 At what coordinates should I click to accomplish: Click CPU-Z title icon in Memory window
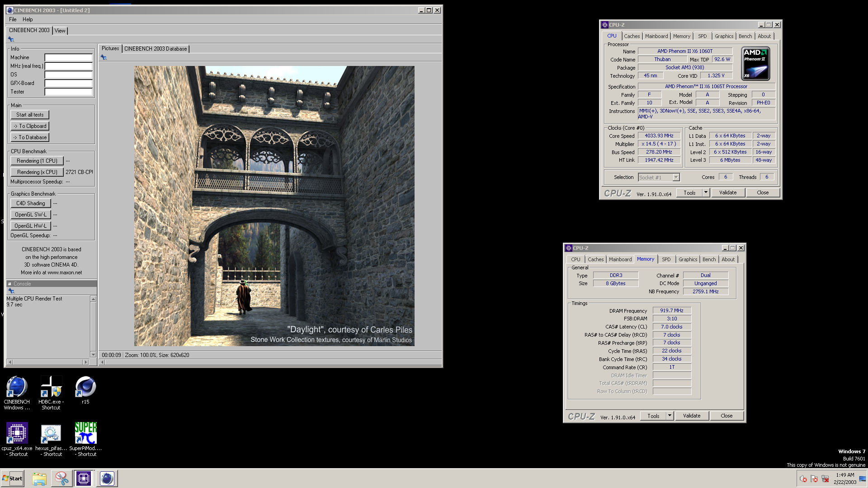click(569, 248)
